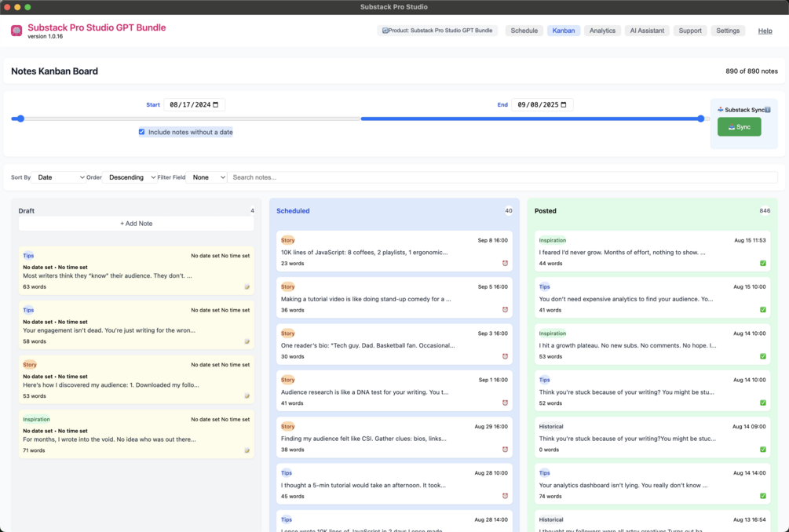Click the 'Draft' column heading

click(26, 211)
